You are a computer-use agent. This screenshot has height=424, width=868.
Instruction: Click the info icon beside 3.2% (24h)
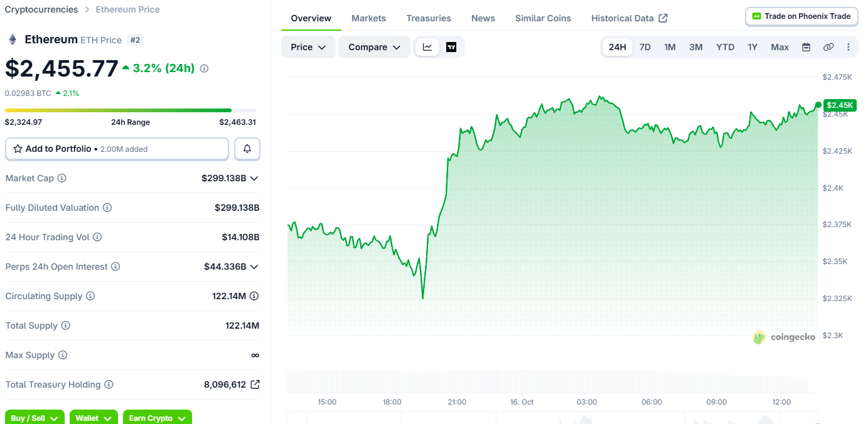click(x=204, y=68)
